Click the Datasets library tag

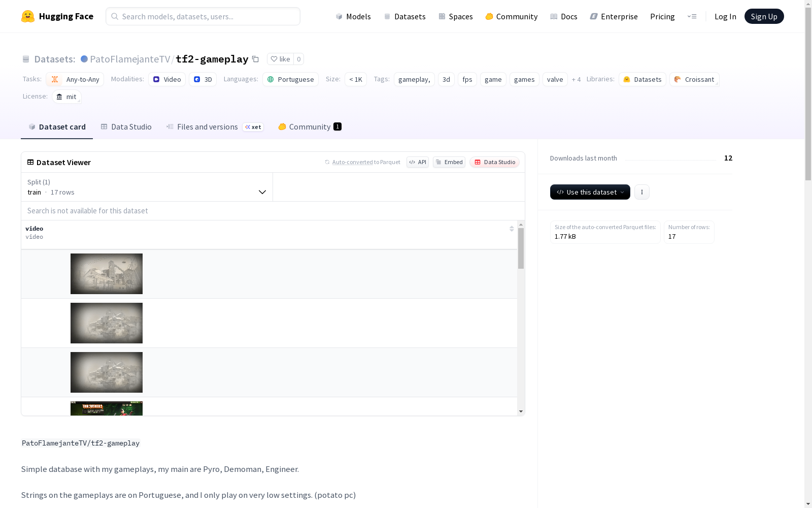(x=642, y=79)
